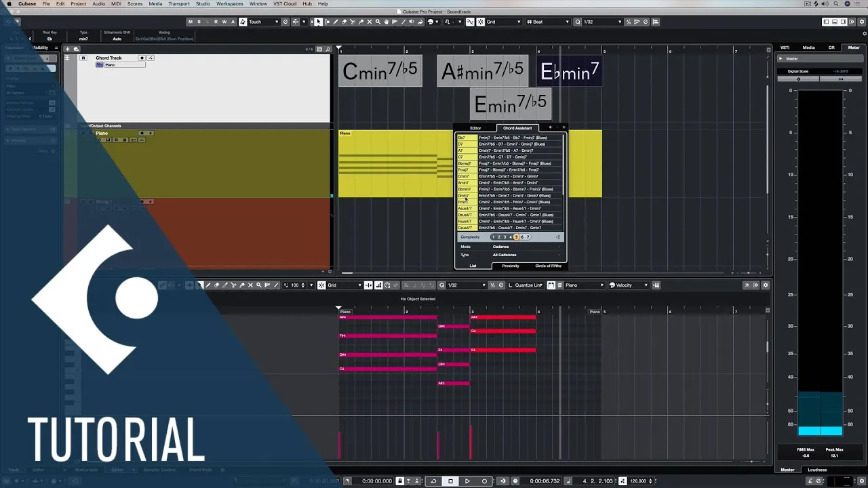
Task: Choose the Cmin7 suggestion in chord list
Action: pos(466,176)
